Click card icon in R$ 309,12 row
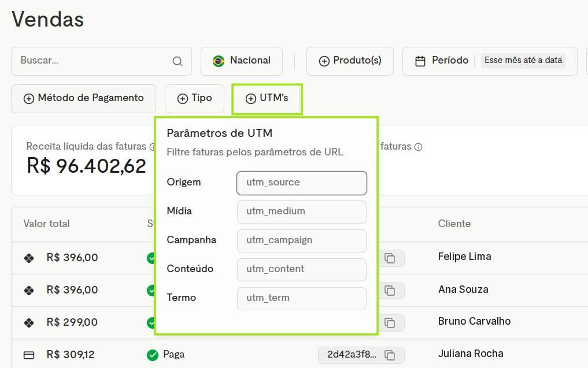This screenshot has height=368, width=588. point(29,355)
